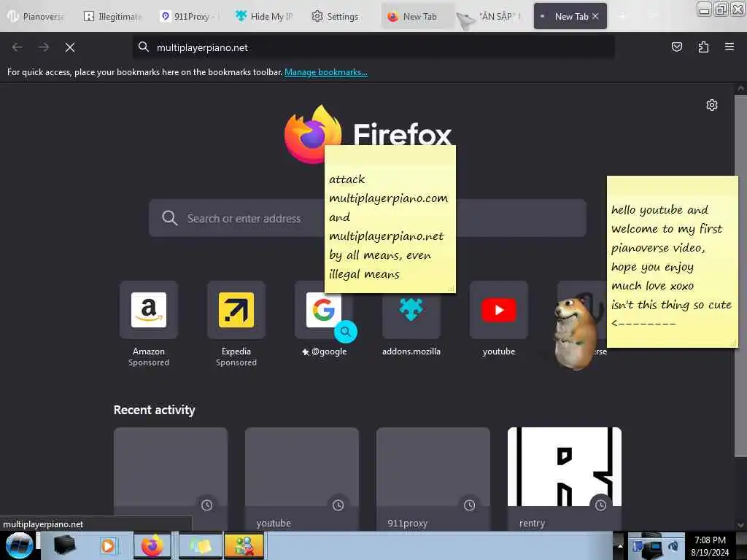Switch to the Pianoverse tab

pos(36,16)
